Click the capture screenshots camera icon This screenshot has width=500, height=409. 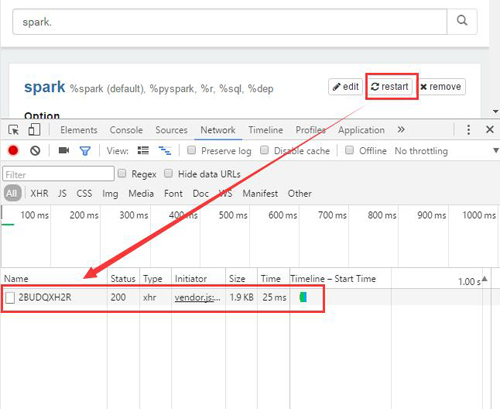pos(64,151)
